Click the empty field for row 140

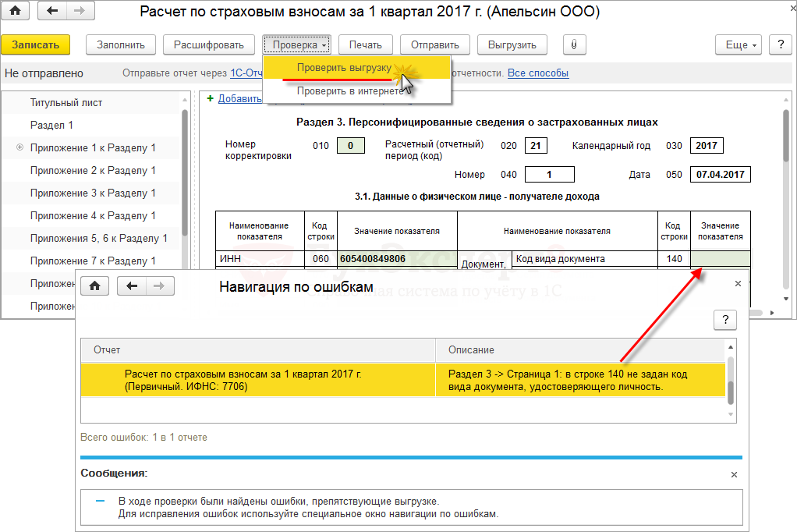point(720,259)
